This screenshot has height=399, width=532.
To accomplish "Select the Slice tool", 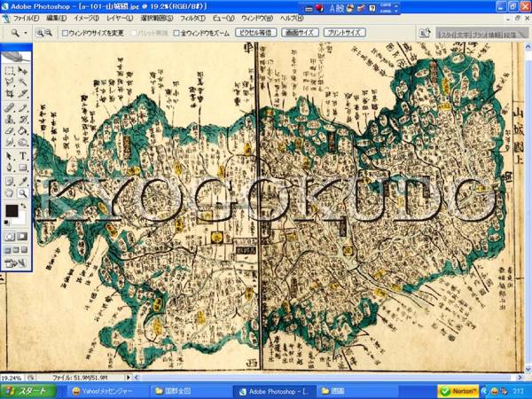I will tap(23, 93).
